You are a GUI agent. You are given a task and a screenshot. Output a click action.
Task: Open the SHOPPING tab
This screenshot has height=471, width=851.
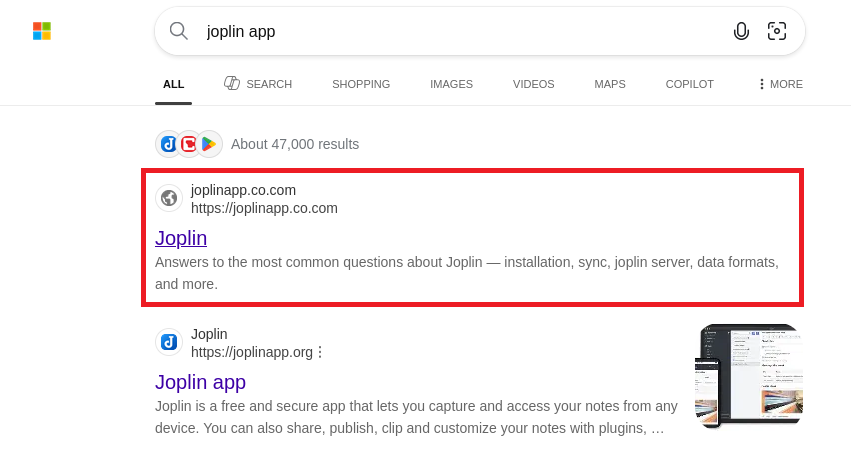coord(361,84)
